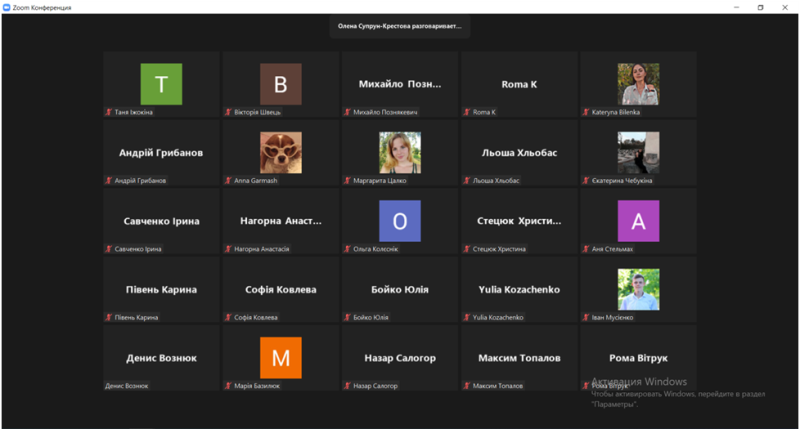Click the large 'Стецюк Христи...' name

519,221
